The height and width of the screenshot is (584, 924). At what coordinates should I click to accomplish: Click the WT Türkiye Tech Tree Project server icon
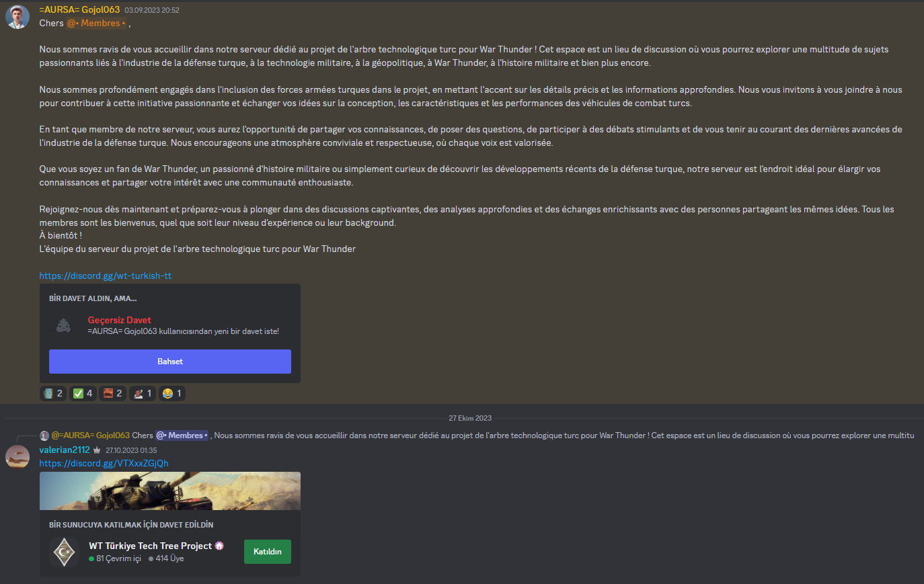tap(65, 552)
